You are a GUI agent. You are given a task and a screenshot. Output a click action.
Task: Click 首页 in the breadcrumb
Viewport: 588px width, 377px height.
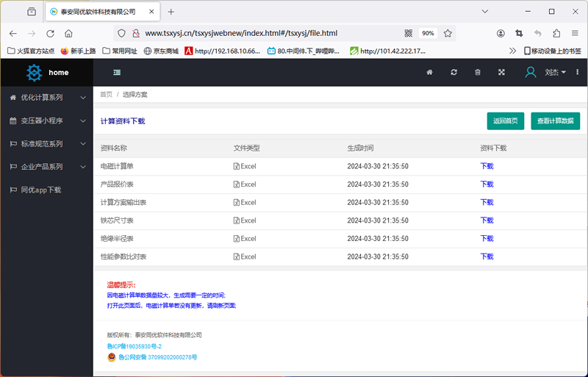(x=106, y=95)
